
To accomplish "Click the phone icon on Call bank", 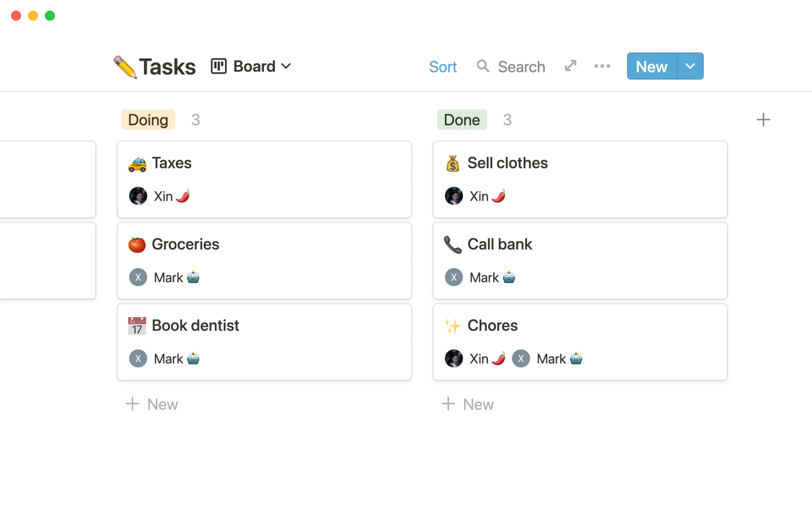I will [453, 245].
